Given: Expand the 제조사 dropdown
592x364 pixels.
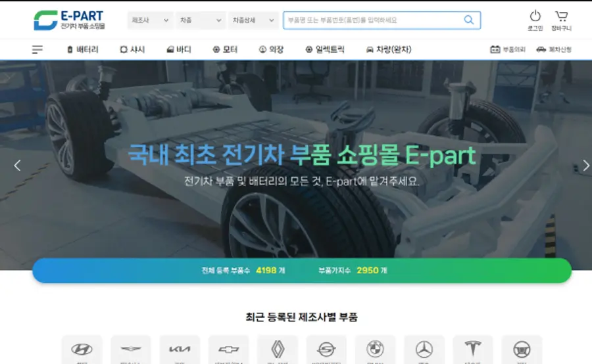Looking at the screenshot, I should tap(150, 20).
